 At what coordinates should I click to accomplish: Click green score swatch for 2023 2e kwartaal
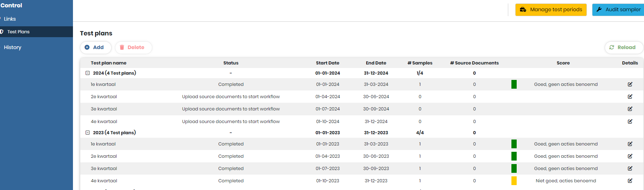pyautogui.click(x=514, y=156)
